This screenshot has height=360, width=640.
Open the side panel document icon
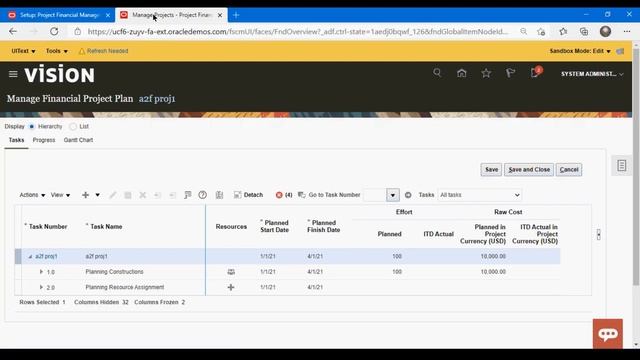click(x=622, y=165)
